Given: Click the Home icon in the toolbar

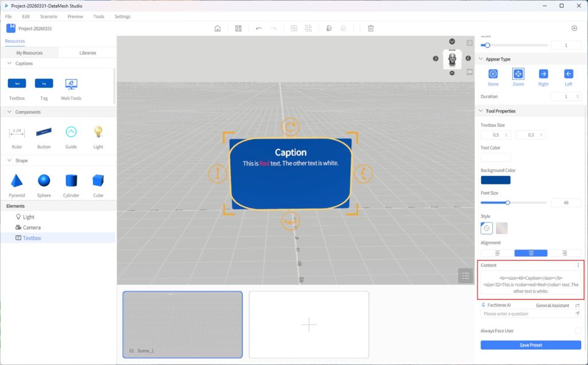Looking at the screenshot, I should (217, 28).
